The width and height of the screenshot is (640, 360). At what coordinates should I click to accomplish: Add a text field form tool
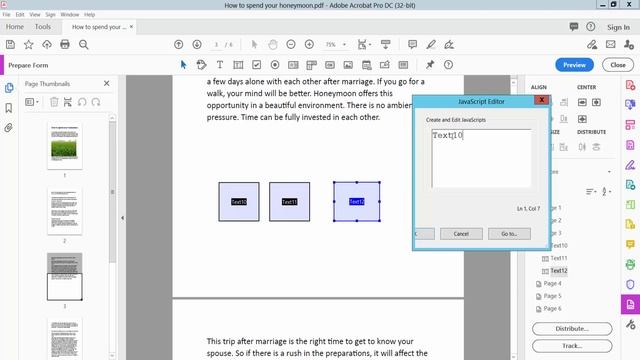[x=238, y=65]
